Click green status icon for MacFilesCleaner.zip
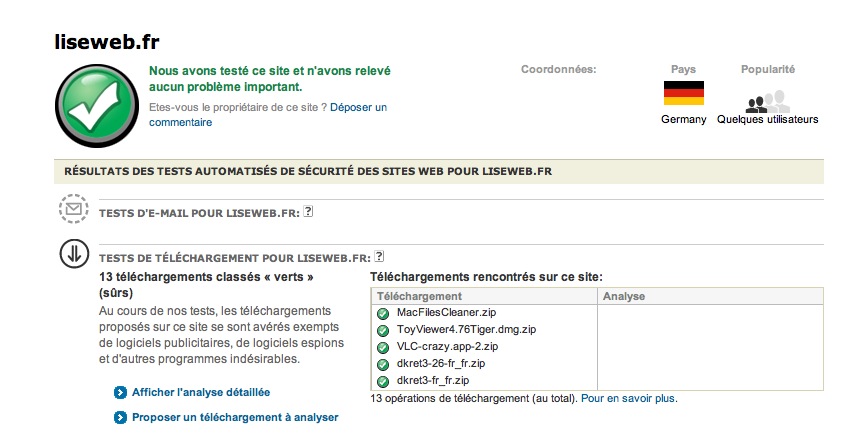The height and width of the screenshot is (444, 864). click(x=382, y=313)
